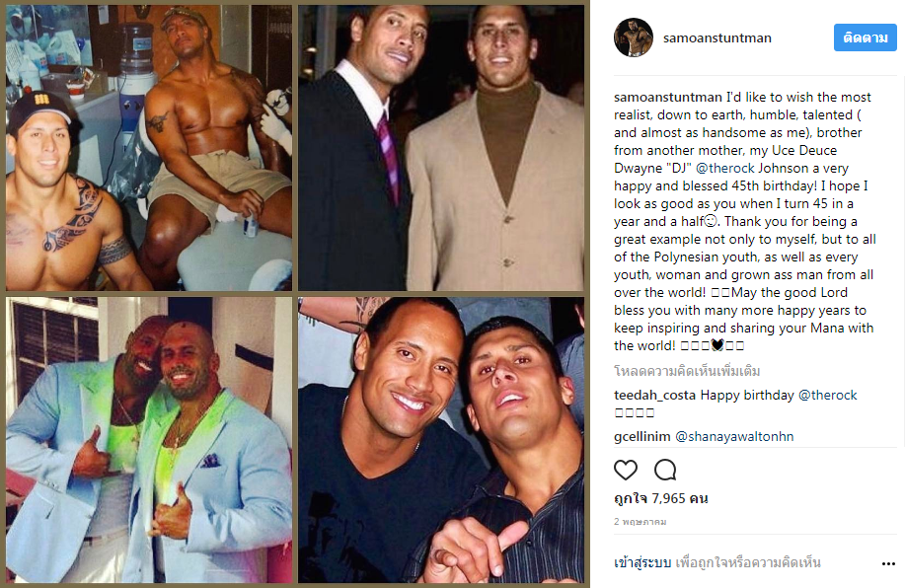This screenshot has height=588, width=905.
Task: Follow samoanstuntman with the blue ติดตาม button
Action: click(x=865, y=37)
